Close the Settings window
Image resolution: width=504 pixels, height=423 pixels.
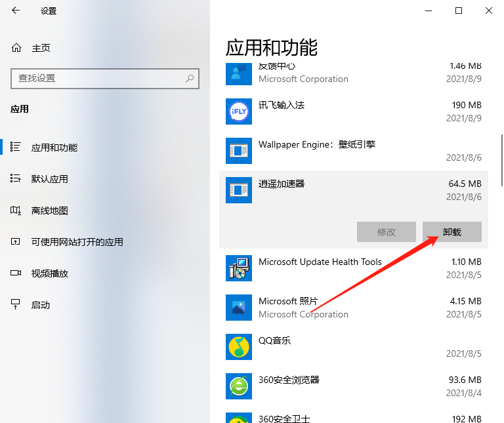[x=488, y=10]
